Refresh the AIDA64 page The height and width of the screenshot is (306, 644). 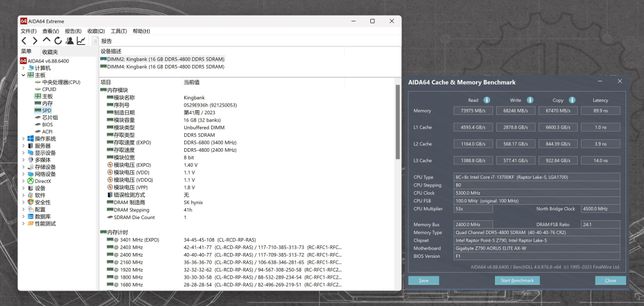tap(58, 40)
